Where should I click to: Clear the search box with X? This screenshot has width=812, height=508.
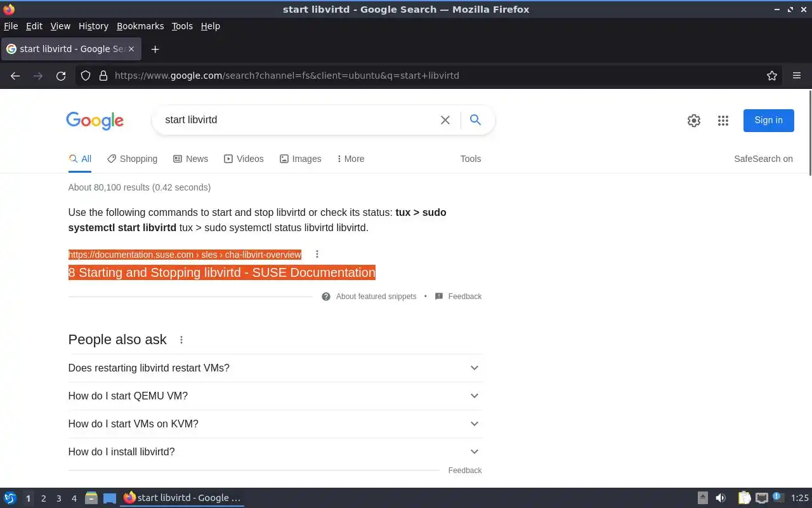tap(445, 120)
